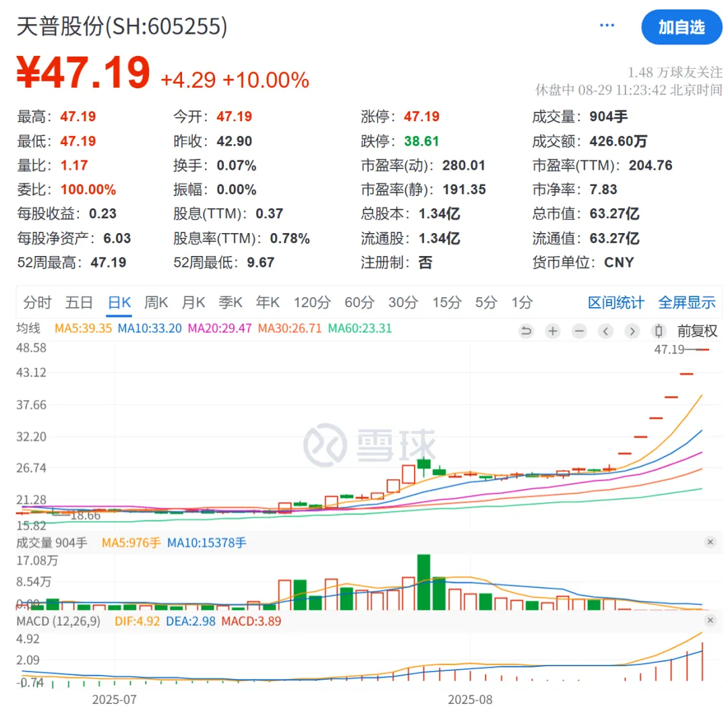The image size is (728, 708).
Task: Select the 周K weekly chart tab
Action: click(x=156, y=302)
